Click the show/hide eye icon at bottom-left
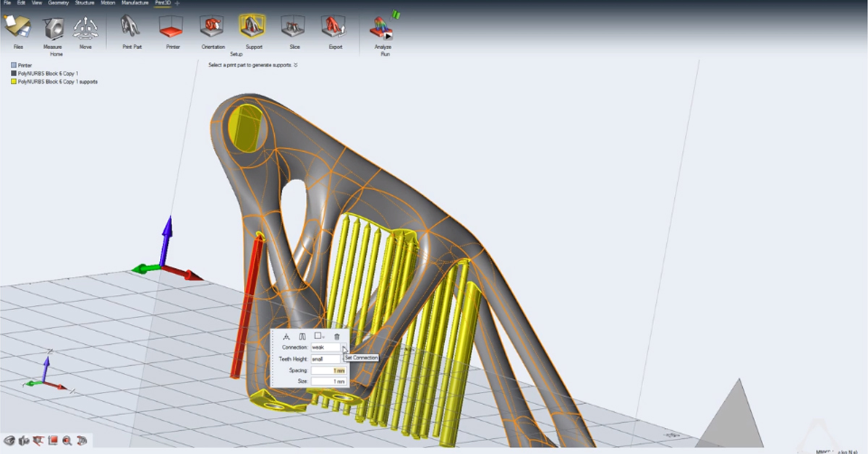The width and height of the screenshot is (868, 454). [9, 440]
